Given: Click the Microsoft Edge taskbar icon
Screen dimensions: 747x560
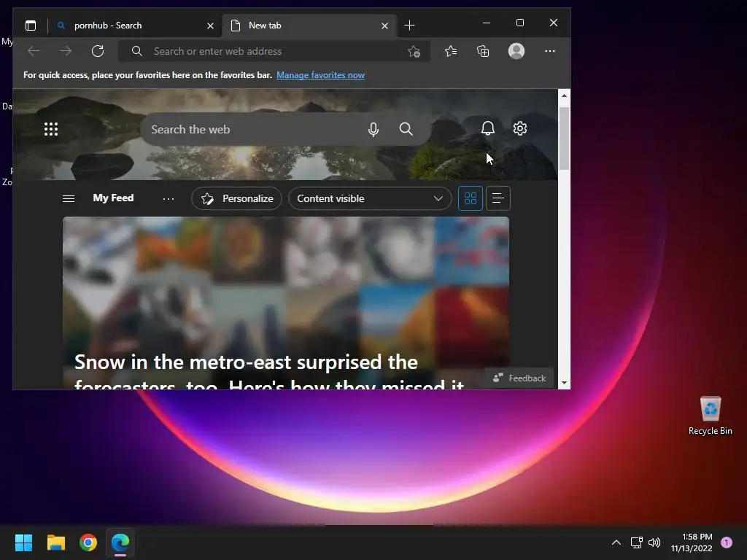Looking at the screenshot, I should [120, 542].
